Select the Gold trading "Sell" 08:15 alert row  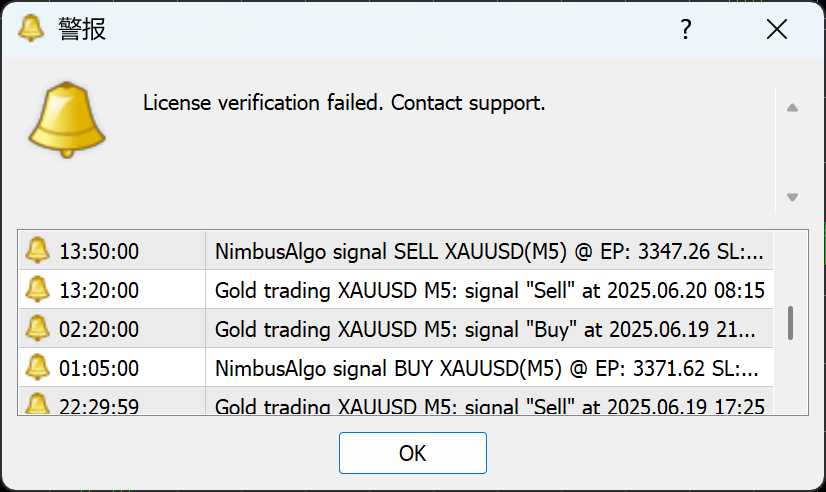coord(396,290)
